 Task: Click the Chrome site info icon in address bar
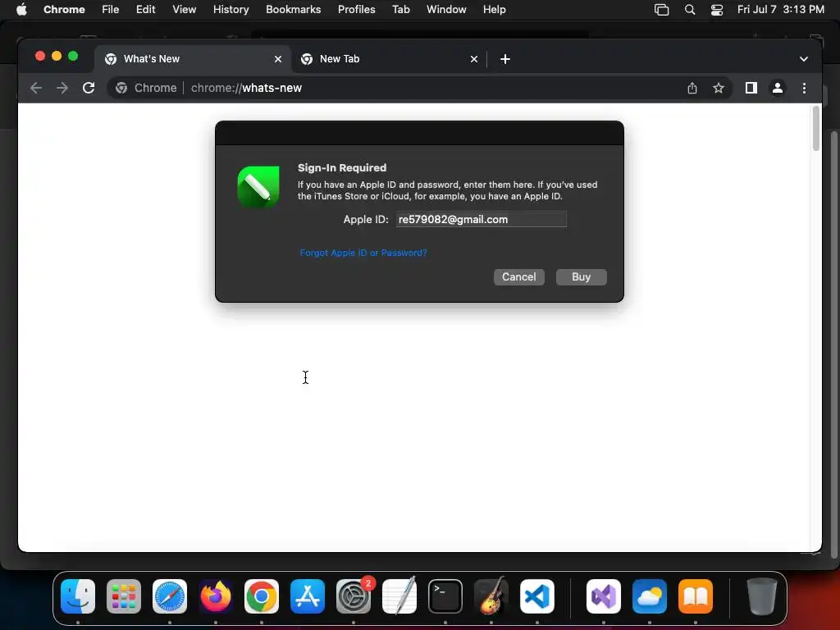click(121, 88)
